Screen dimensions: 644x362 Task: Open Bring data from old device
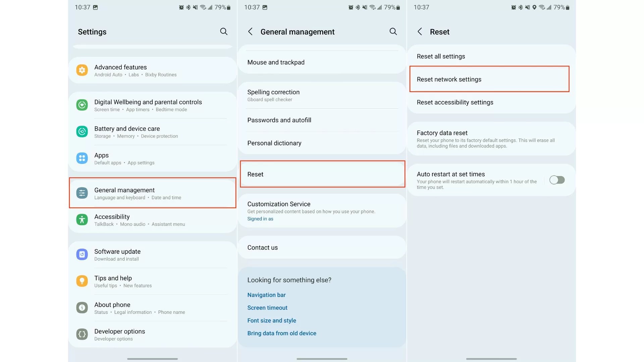[x=282, y=333]
